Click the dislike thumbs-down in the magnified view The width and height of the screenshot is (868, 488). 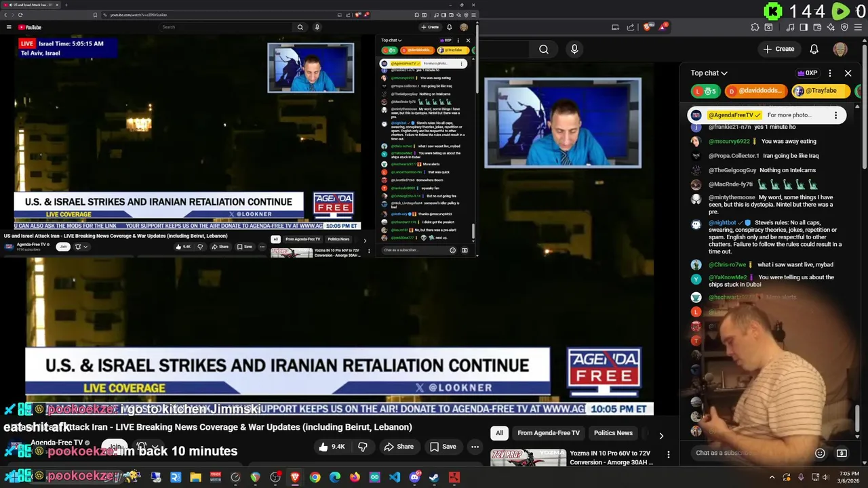(363, 447)
